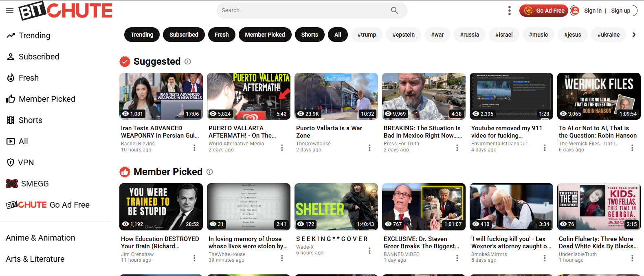
Task: Filter by #epstein hashtag
Action: 404,35
